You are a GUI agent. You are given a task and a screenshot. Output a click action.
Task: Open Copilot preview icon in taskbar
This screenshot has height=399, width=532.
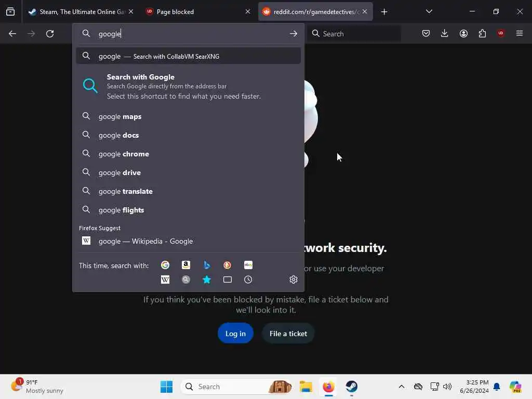tap(515, 387)
